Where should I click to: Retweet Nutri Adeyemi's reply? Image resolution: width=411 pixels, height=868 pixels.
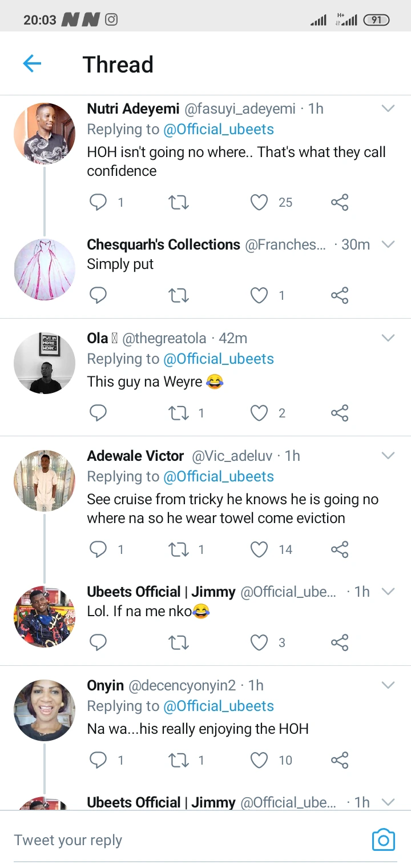179,202
